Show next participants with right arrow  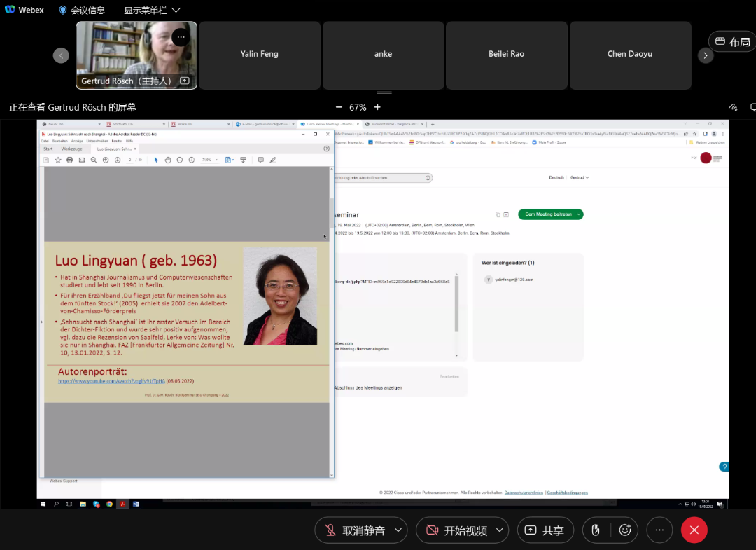coord(706,55)
